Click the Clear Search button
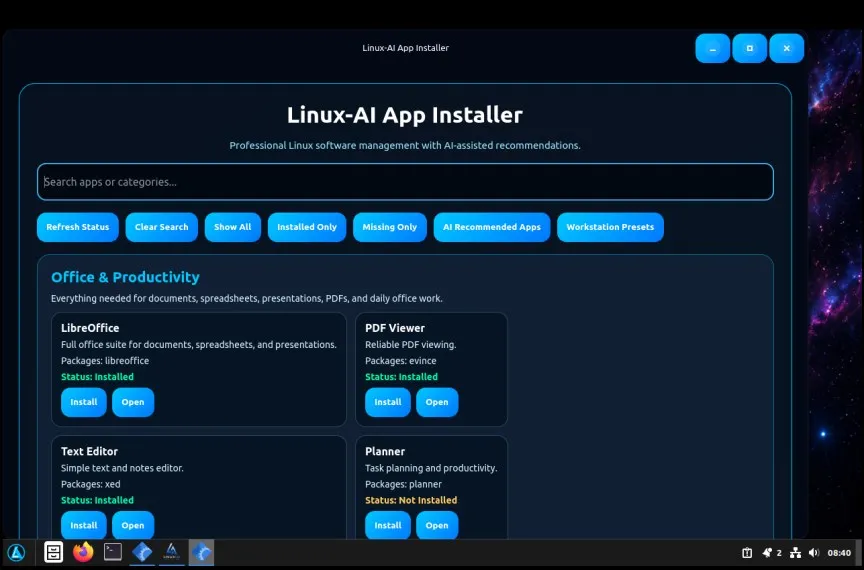The image size is (864, 570). pyautogui.click(x=161, y=227)
